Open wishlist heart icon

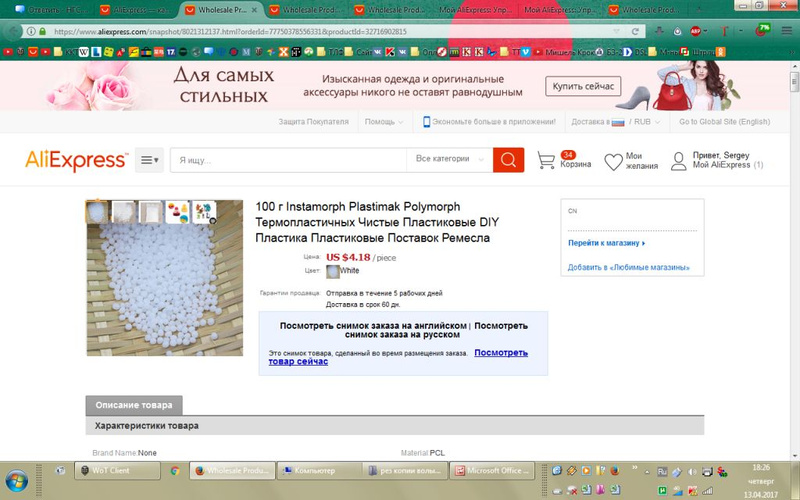click(613, 162)
